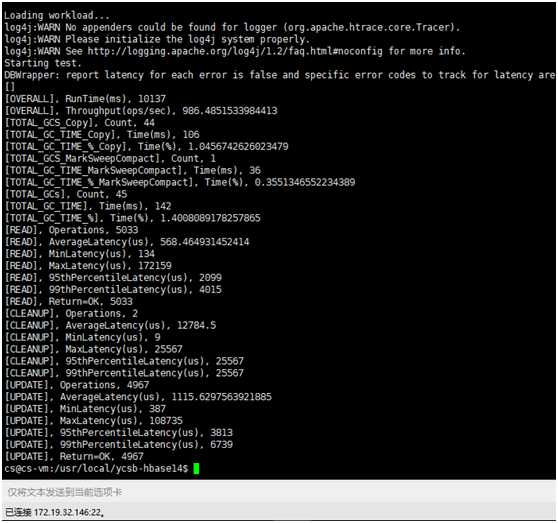The image size is (558, 523).
Task: Click the '[READ], Operations, 5033' line
Action: click(71, 230)
